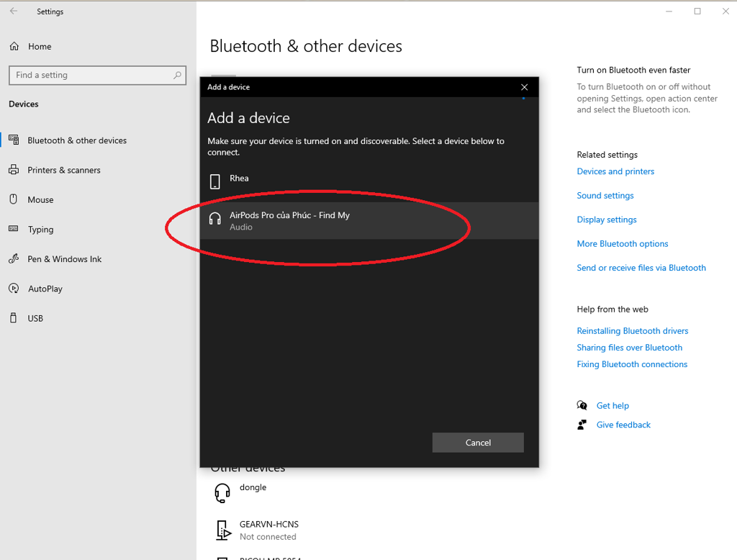Open Sharing files over Bluetooth link
The height and width of the screenshot is (560, 737).
click(629, 347)
